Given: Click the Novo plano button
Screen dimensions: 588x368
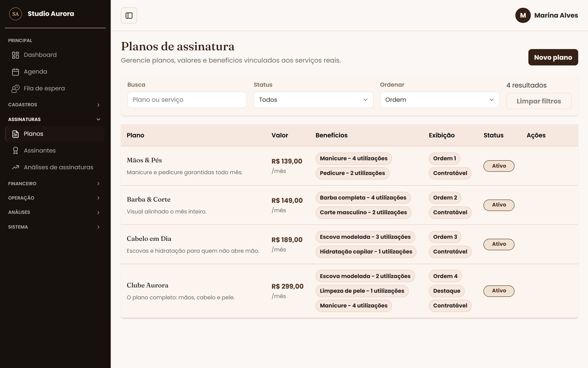Looking at the screenshot, I should point(553,57).
